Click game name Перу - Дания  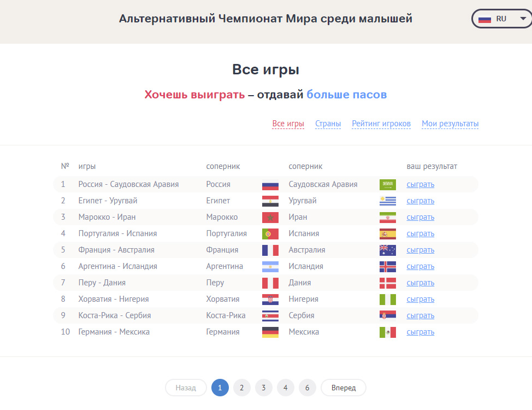102,283
